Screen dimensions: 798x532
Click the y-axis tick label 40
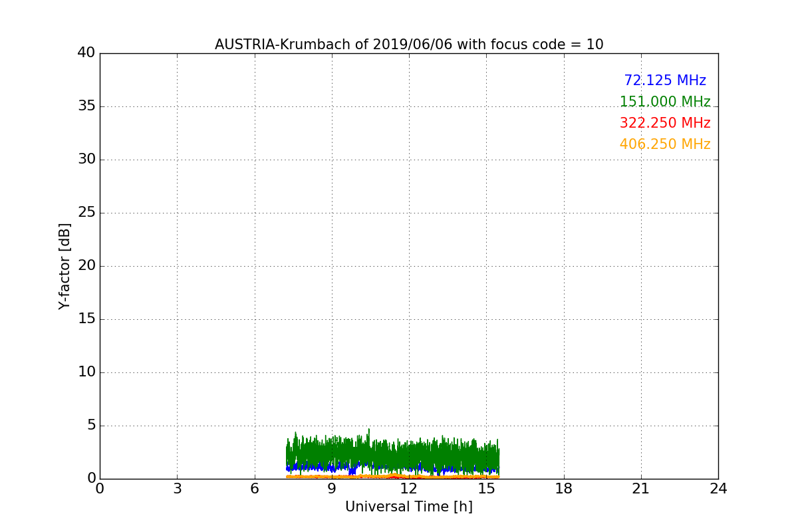tap(86, 53)
